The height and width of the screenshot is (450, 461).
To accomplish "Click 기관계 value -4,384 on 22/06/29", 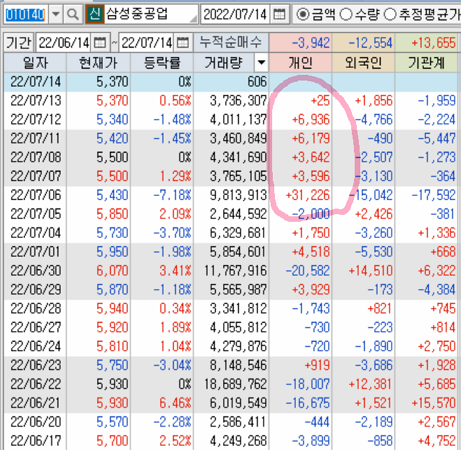I will pyautogui.click(x=437, y=289).
